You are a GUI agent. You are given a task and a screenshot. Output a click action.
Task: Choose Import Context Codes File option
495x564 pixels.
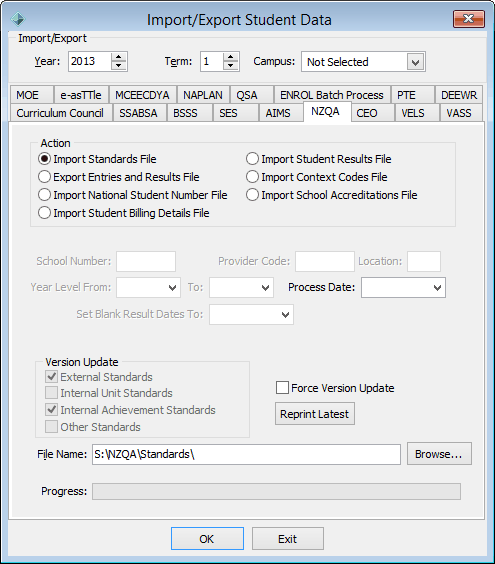point(317,177)
